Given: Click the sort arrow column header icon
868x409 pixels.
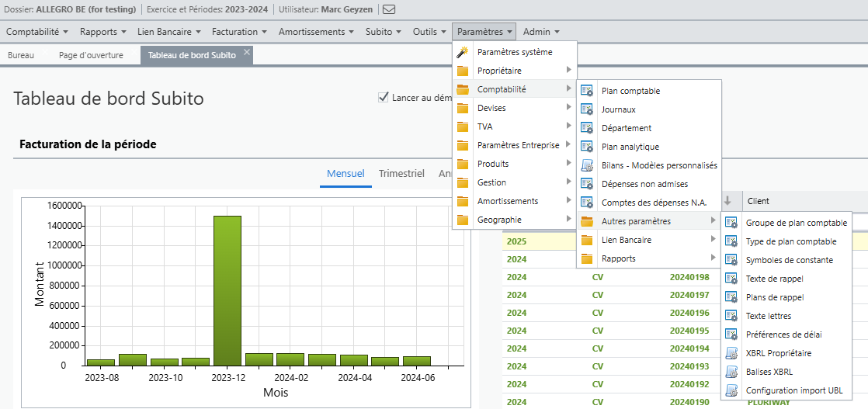Looking at the screenshot, I should point(728,201).
